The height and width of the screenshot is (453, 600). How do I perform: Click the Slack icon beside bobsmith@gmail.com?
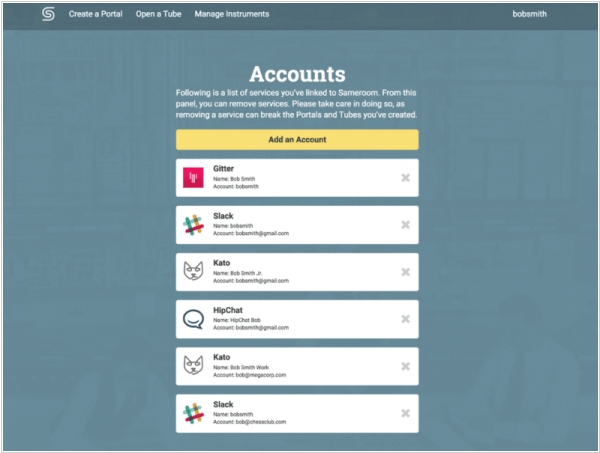pos(193,225)
